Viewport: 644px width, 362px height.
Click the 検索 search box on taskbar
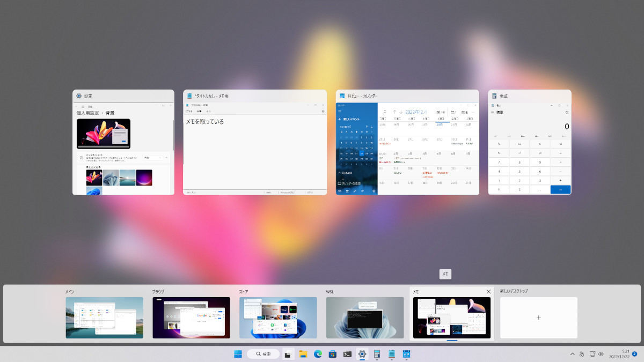263,354
